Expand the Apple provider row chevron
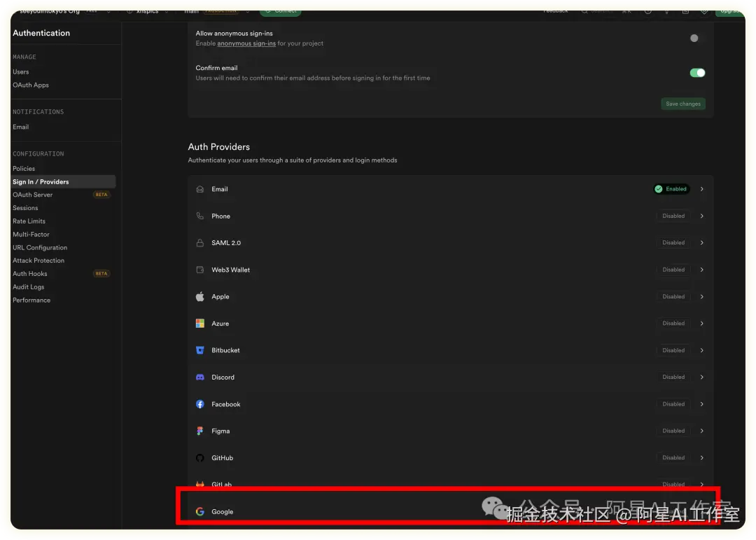Image resolution: width=756 pixels, height=540 pixels. tap(702, 296)
